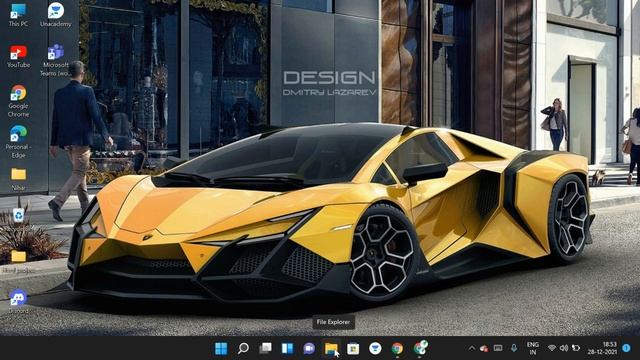Open the Windows Start menu
This screenshot has height=360, width=640.
pos(221,348)
